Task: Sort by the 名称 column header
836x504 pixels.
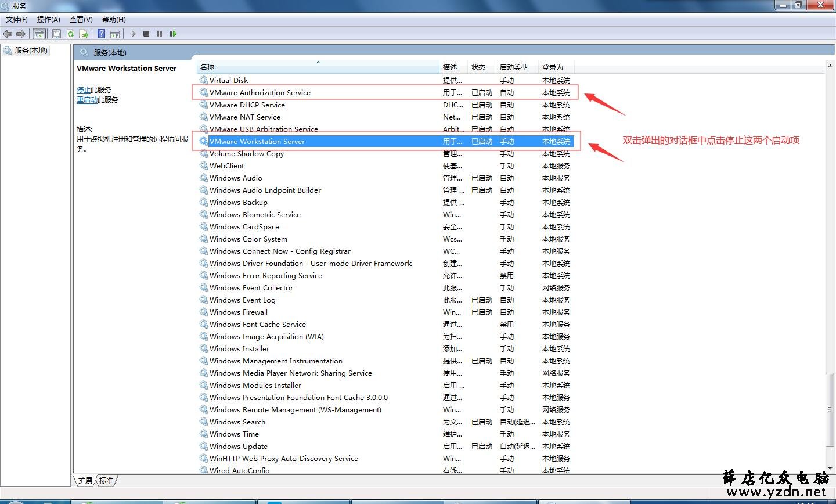Action: 318,67
